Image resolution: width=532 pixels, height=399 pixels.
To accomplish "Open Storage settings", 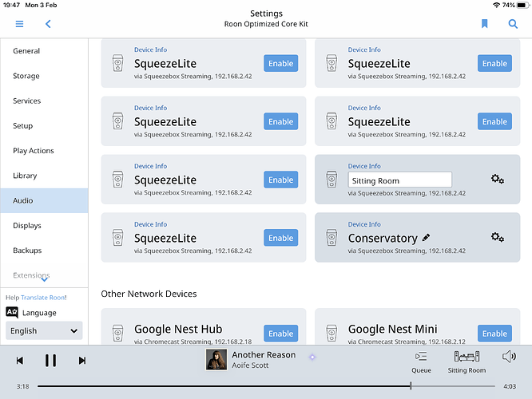I will (44, 76).
